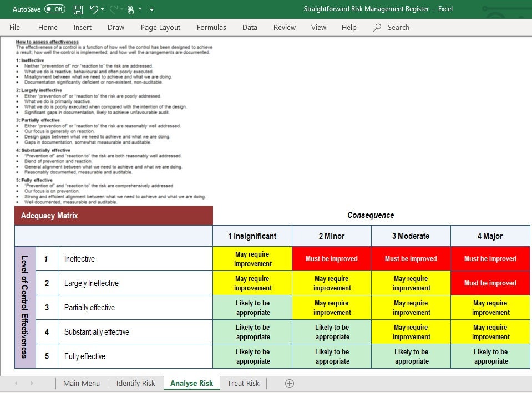Image resolution: width=532 pixels, height=393 pixels.
Task: Click the Touch/Mouse Mode icon
Action: (x=131, y=9)
